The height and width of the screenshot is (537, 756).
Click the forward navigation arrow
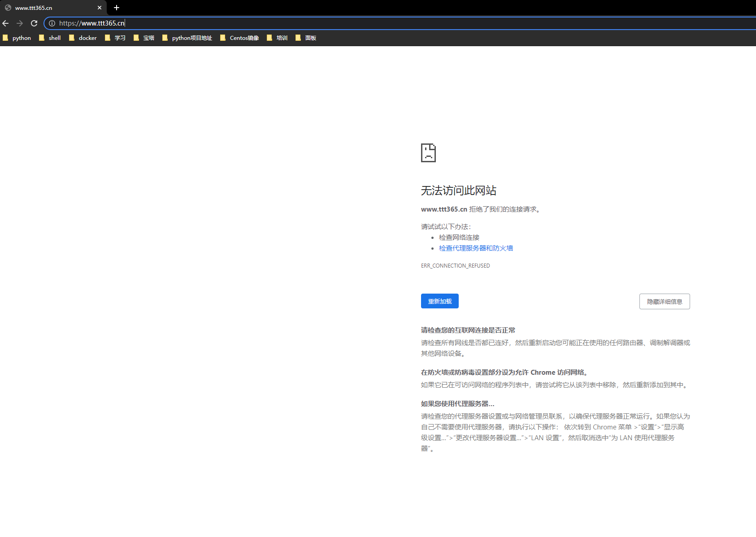(20, 23)
